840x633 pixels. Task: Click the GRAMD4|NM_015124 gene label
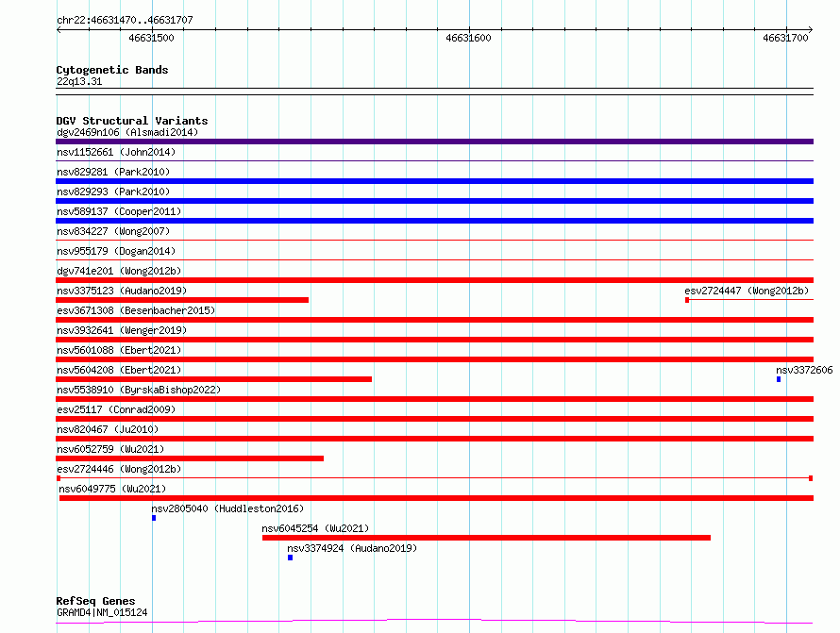click(102, 612)
